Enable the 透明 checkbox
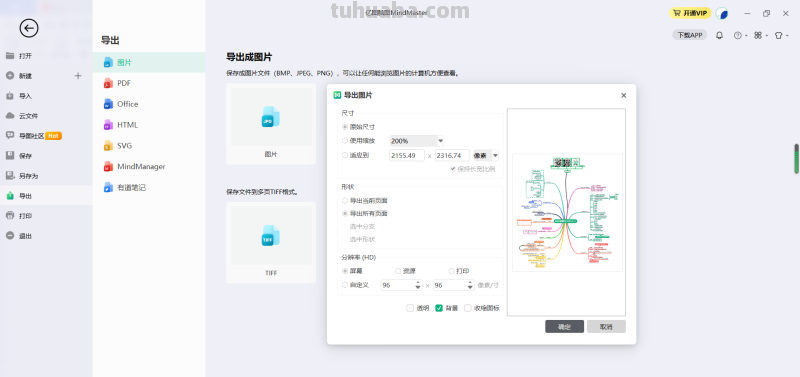The image size is (800, 377). 410,308
